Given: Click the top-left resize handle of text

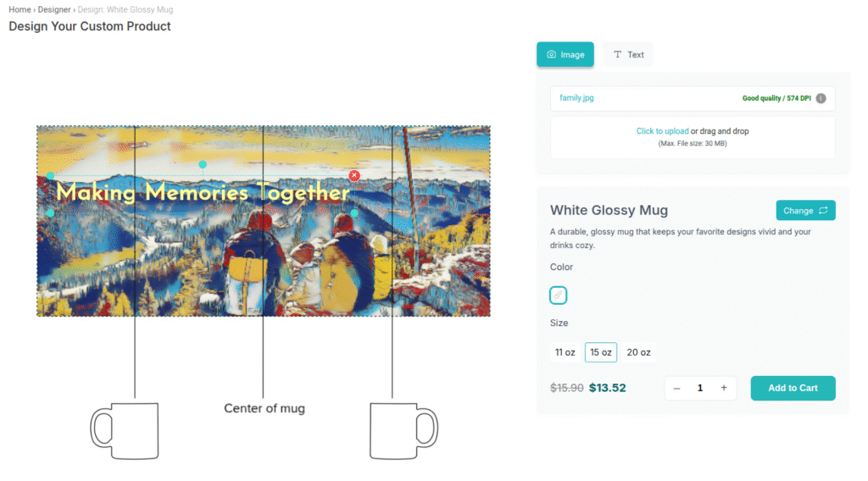Looking at the screenshot, I should click(50, 175).
